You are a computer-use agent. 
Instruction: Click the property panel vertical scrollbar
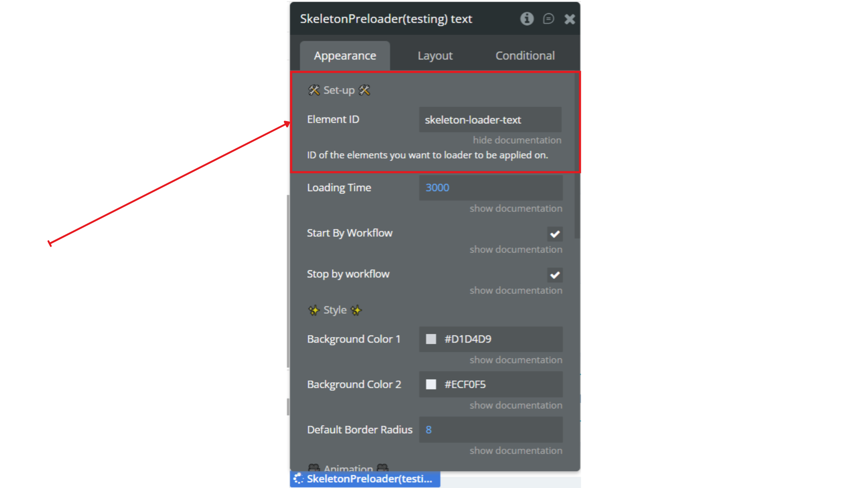(x=577, y=158)
